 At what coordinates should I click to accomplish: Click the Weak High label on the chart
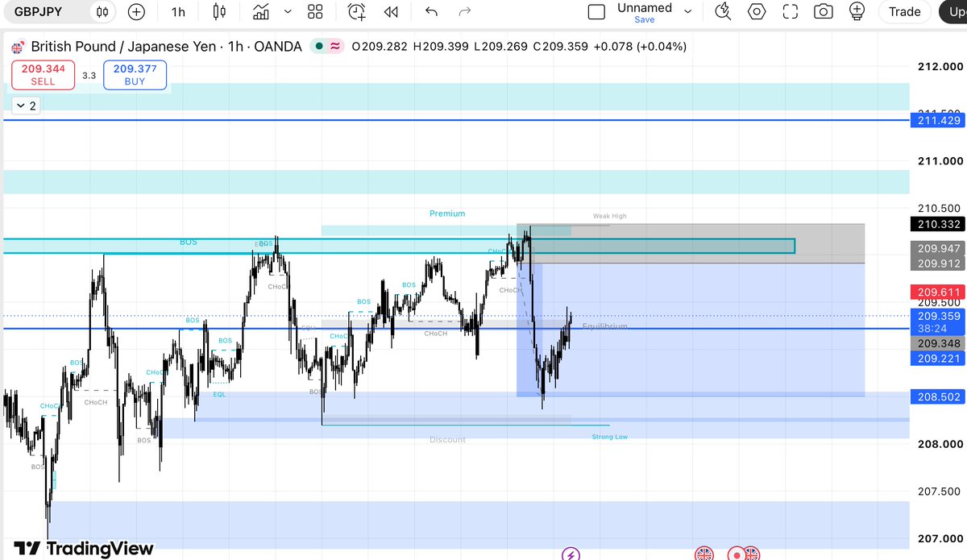[x=609, y=216]
